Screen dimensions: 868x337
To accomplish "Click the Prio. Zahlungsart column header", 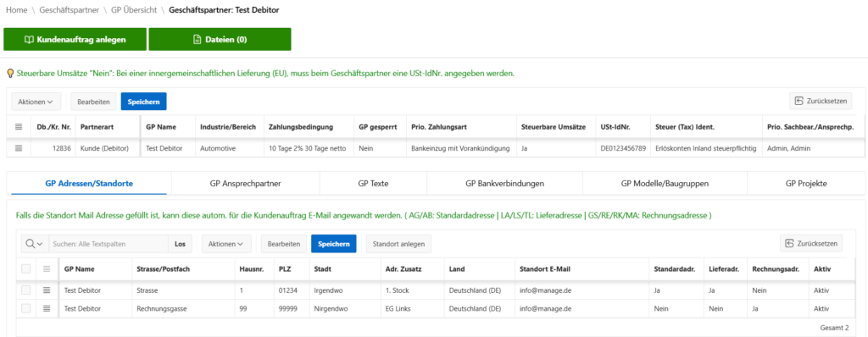I will (440, 127).
